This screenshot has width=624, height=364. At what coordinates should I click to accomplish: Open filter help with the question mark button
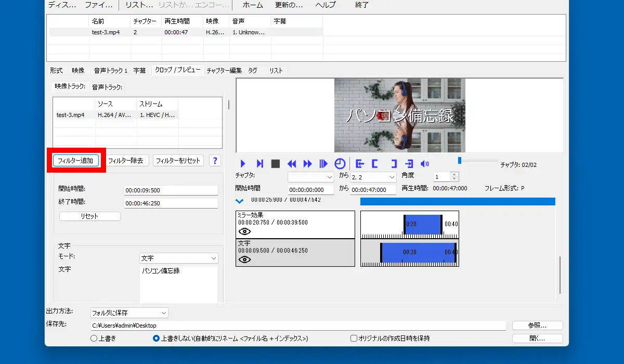pos(214,161)
